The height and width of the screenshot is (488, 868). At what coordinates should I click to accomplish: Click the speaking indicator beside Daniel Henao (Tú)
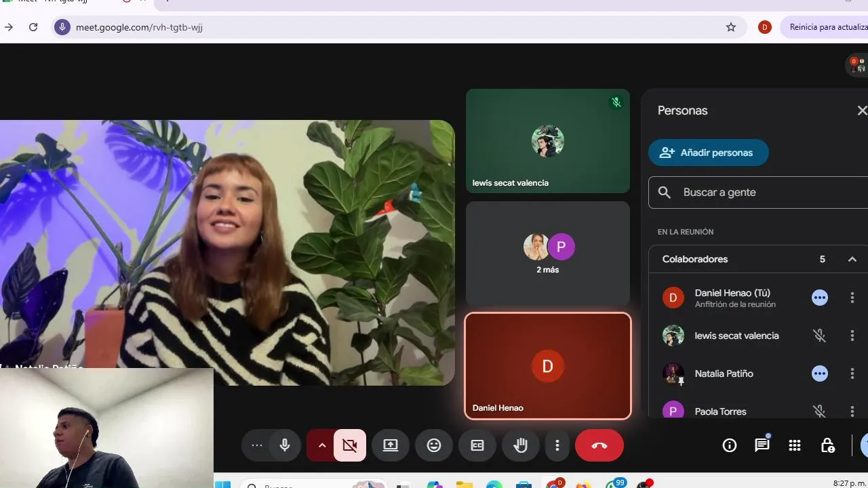pos(820,298)
